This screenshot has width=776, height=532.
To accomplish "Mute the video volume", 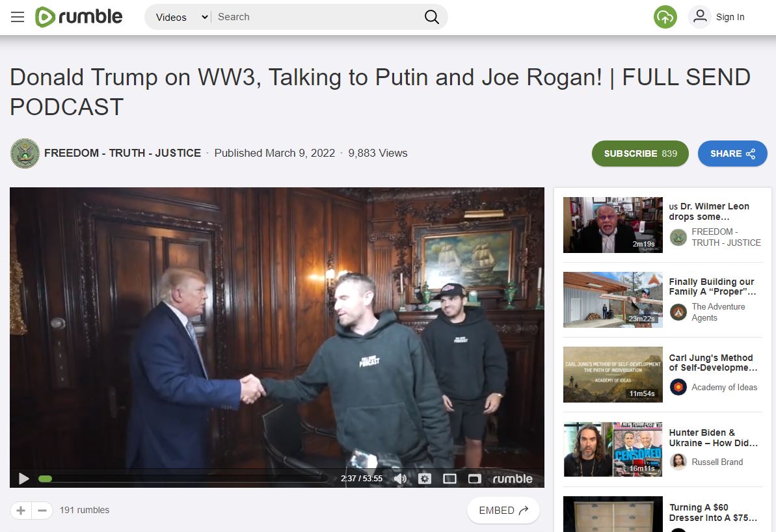I will [400, 479].
